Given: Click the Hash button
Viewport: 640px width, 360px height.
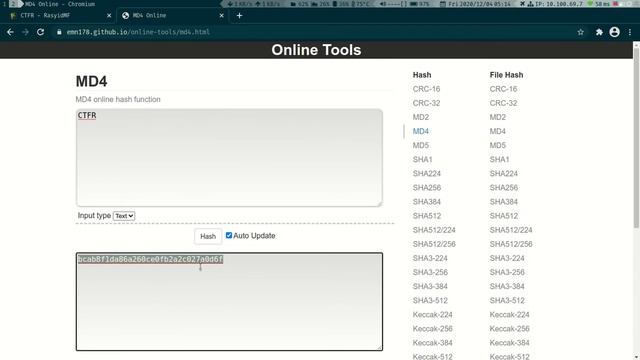Looking at the screenshot, I should 208,236.
